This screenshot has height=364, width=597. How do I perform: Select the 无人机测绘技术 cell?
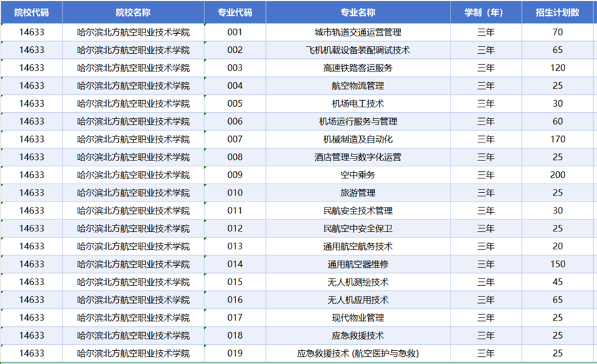[x=358, y=282]
